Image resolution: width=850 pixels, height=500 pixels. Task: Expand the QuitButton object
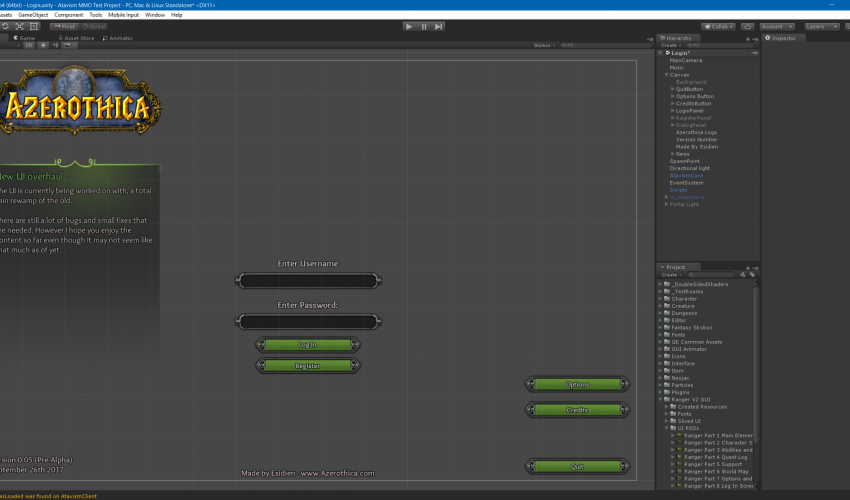tap(673, 89)
